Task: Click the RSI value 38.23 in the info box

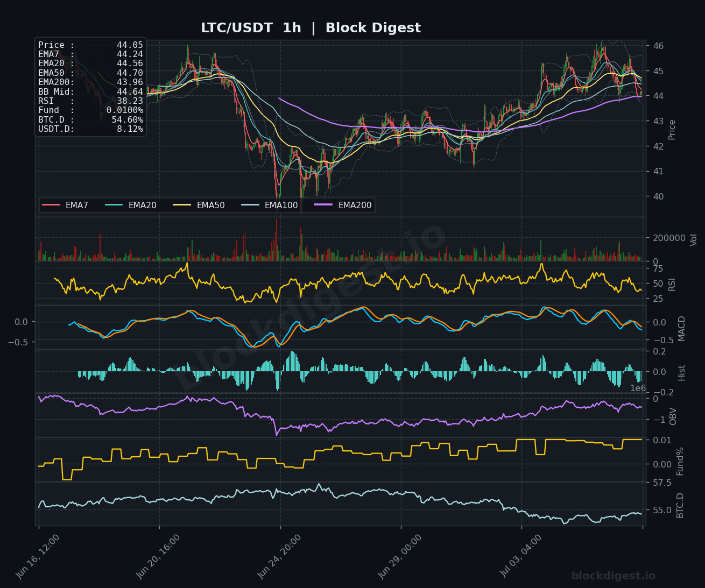Action: tap(130, 101)
